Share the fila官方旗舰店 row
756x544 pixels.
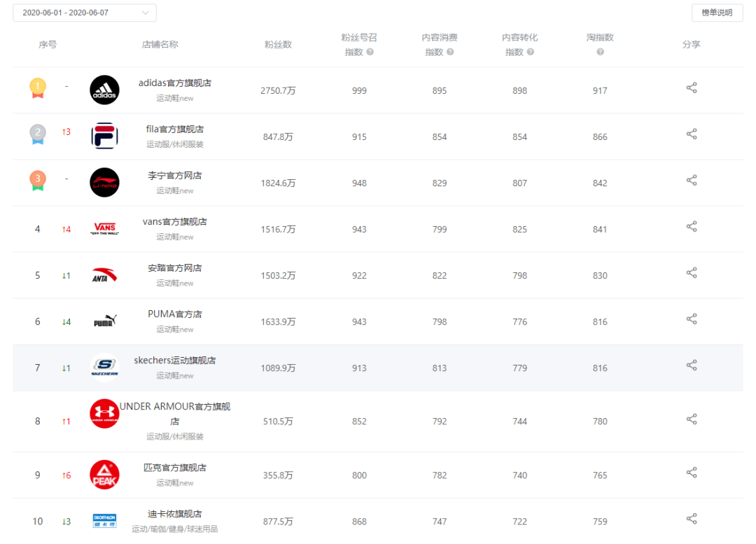(692, 134)
